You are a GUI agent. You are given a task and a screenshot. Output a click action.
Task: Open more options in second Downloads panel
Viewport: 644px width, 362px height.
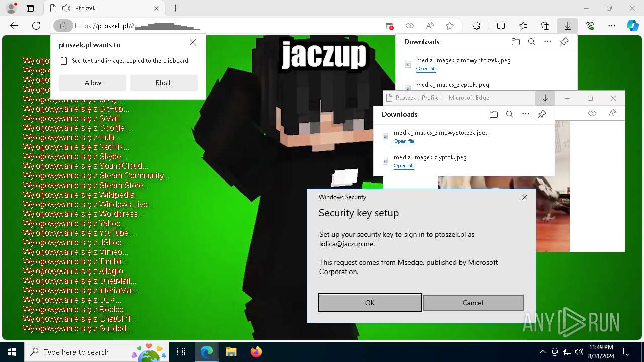(526, 114)
